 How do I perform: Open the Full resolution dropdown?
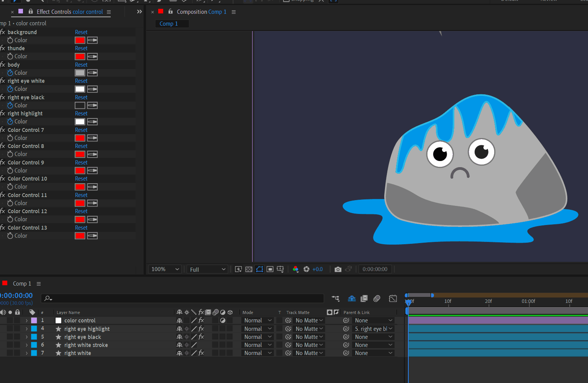click(207, 270)
